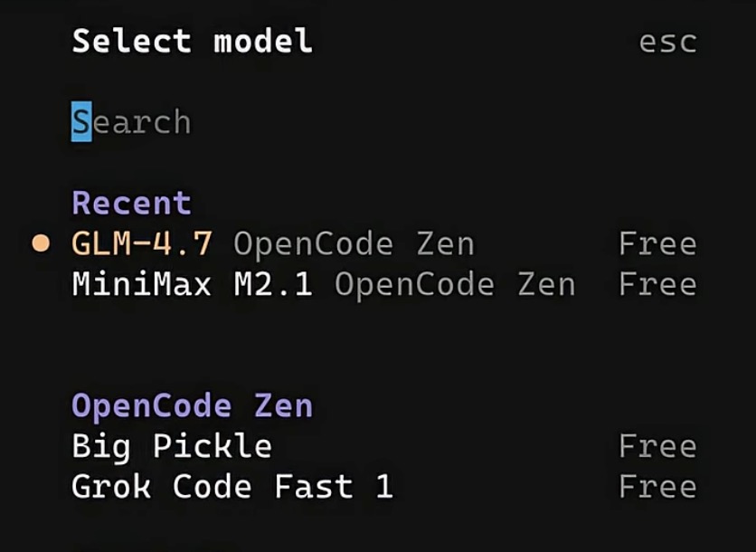
Task: Click the OpenCode Zen provider next to GLM-4.7
Action: pos(354,243)
